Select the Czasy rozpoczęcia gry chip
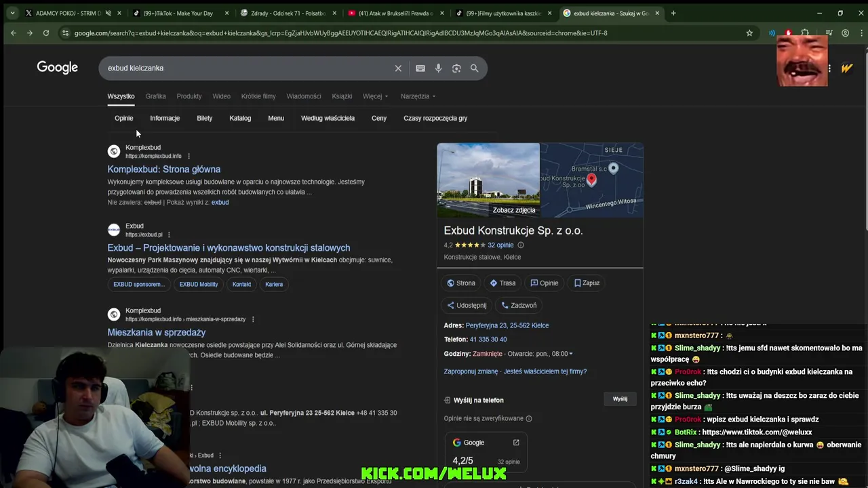Viewport: 868px width, 488px height. 435,118
